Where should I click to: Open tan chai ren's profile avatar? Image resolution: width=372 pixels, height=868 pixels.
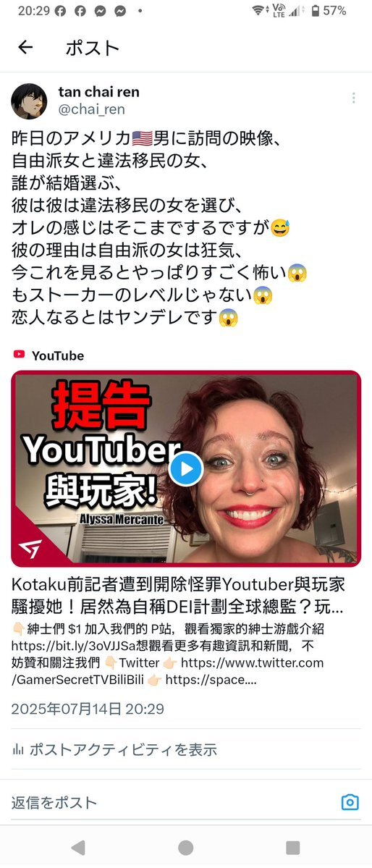pos(29,101)
